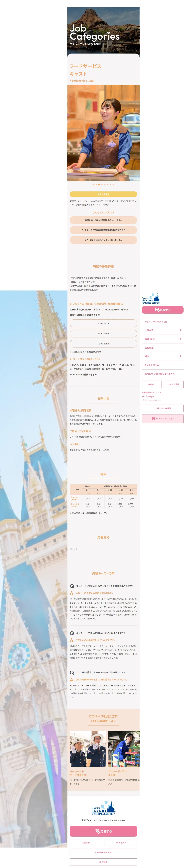Click the フードサービスキャスト page title
This screenshot has width=186, height=868.
pyautogui.click(x=85, y=70)
